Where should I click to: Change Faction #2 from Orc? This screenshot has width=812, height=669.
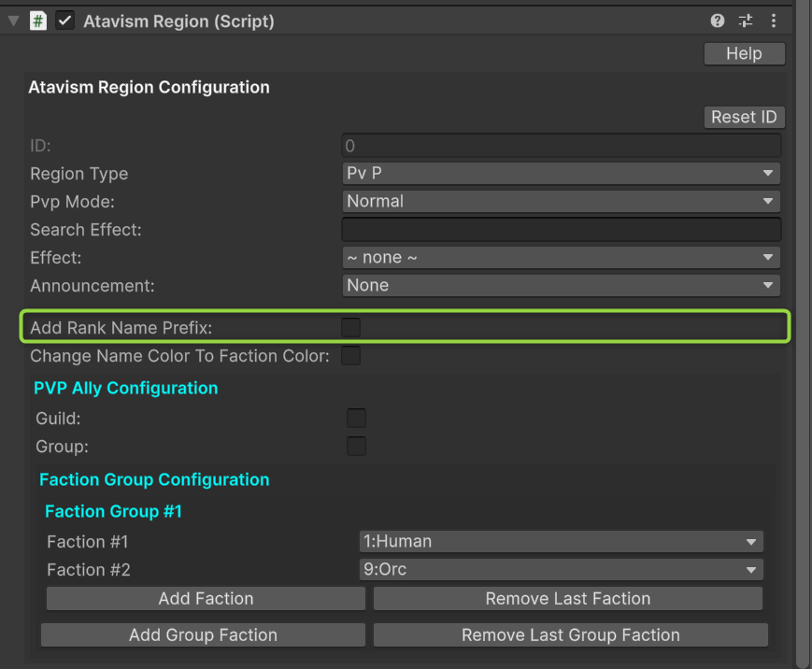(x=561, y=569)
